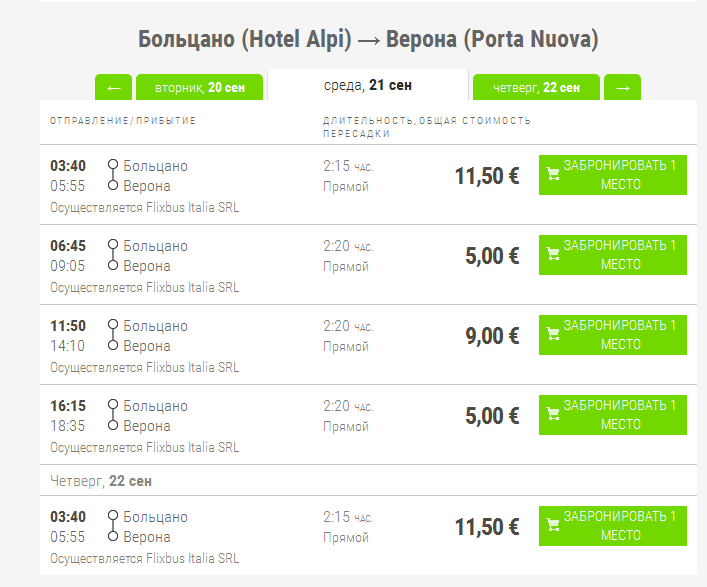The height and width of the screenshot is (587, 707).
Task: Select the среда, 21 сен tab
Action: (x=368, y=85)
